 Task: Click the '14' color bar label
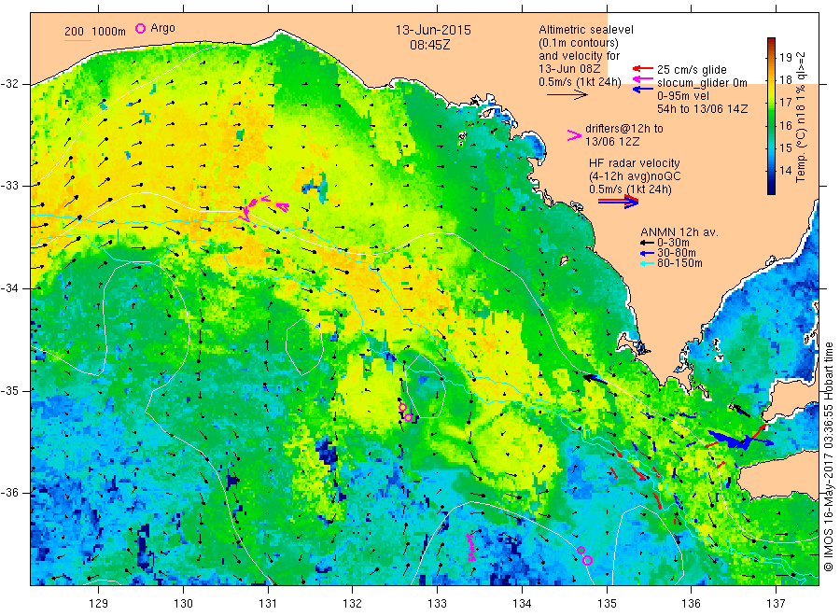point(785,171)
